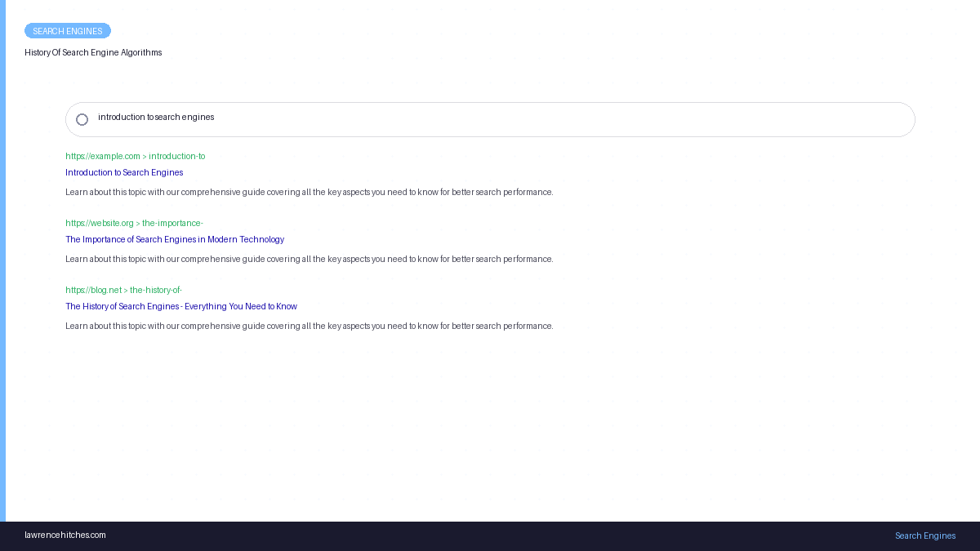980x551 pixels.
Task: Click the 'the-history-of-' breadcrumb path
Action: click(155, 291)
